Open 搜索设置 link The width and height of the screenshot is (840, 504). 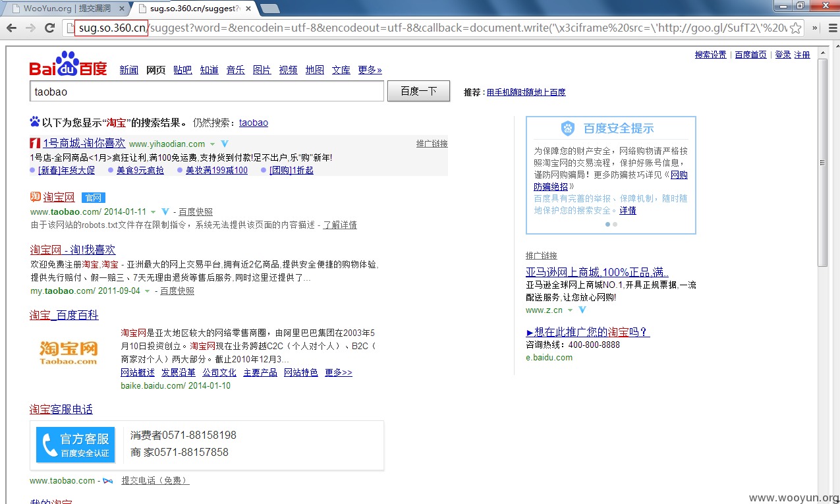710,55
